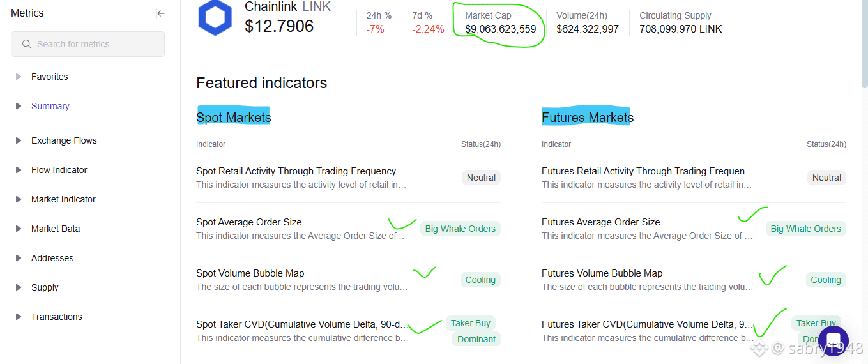Collapse the Metrics sidebar panel icon
The image size is (868, 364).
(160, 13)
